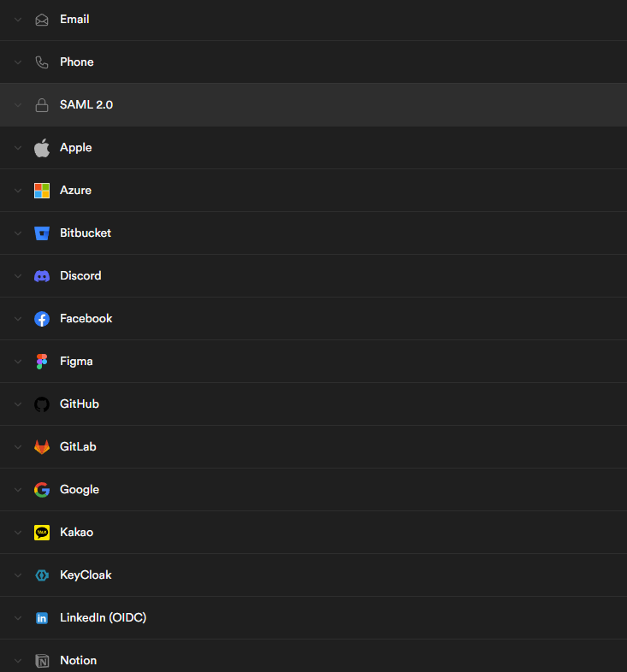This screenshot has width=627, height=672.
Task: Select the LinkedIn (OIDC) label
Action: [103, 618]
